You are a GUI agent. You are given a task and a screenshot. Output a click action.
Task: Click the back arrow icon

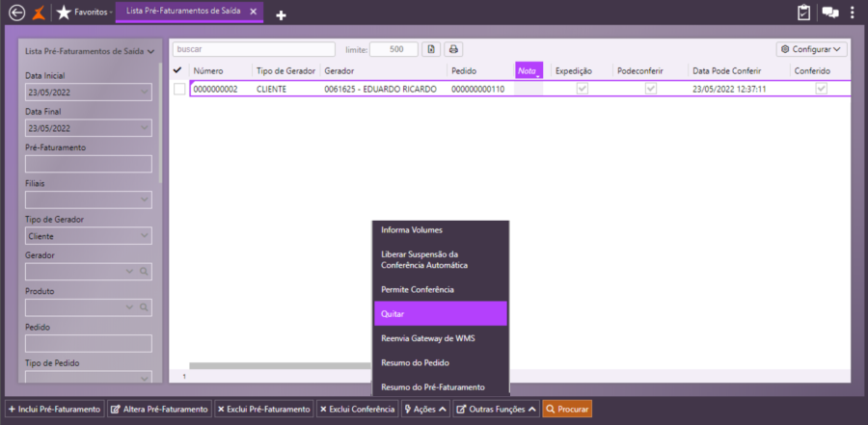[x=17, y=13]
